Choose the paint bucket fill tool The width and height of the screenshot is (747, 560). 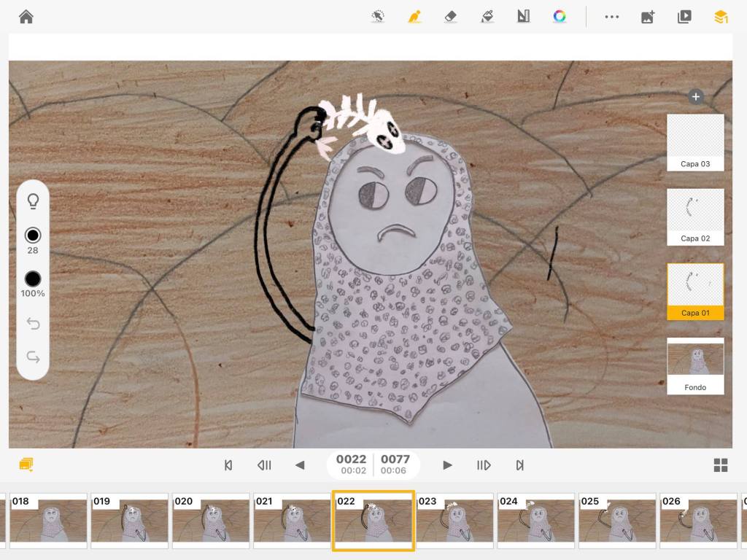[487, 16]
